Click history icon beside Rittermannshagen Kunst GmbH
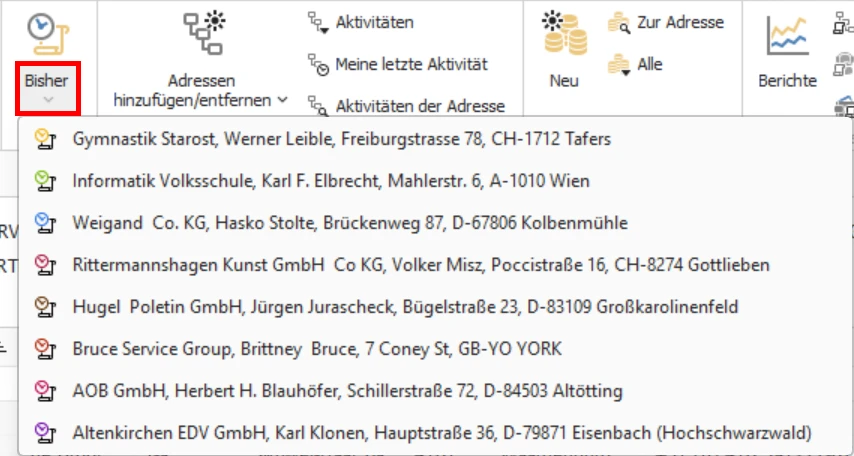Viewport: 854px width, 456px height. click(45, 265)
